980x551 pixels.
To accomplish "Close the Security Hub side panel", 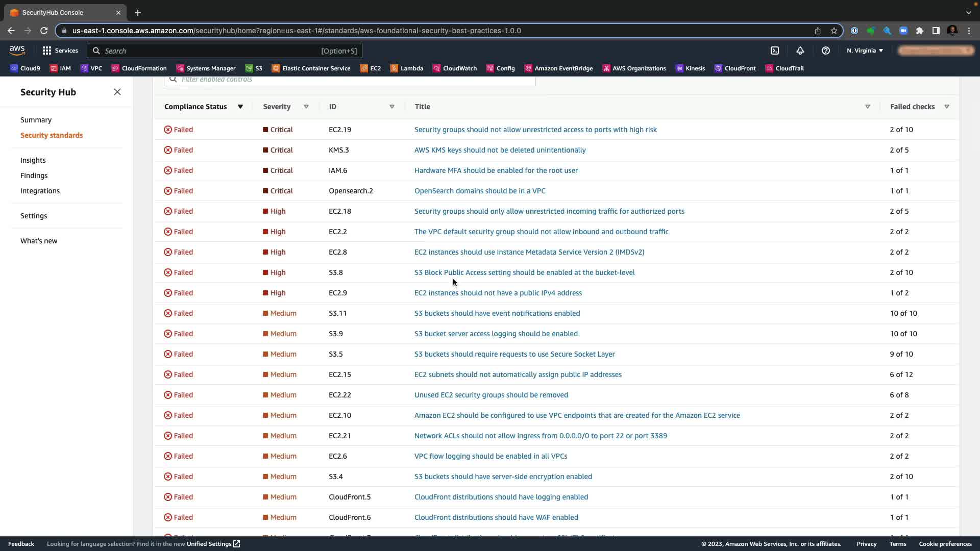I will (117, 92).
